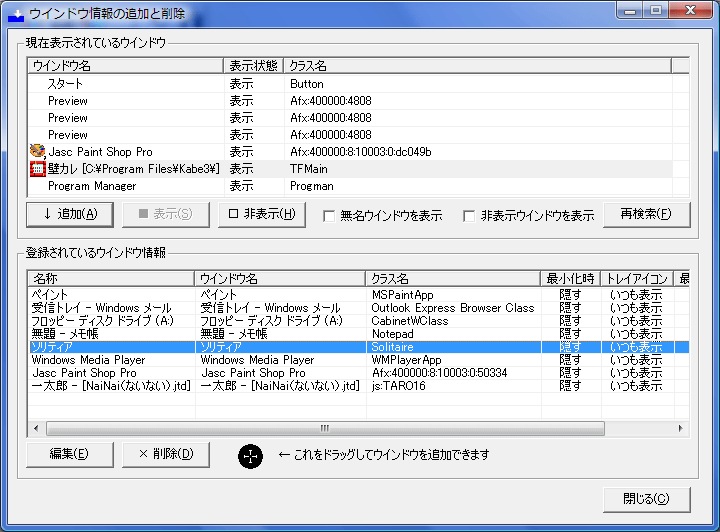This screenshot has width=720, height=532.
Task: Select the スタート window row
Action: pos(350,84)
